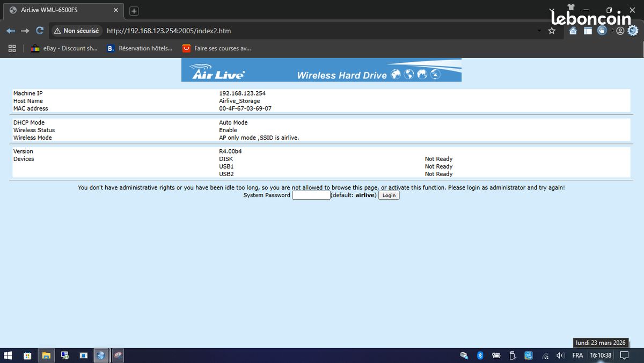644x363 pixels.
Task: Open File Explorer from the taskbar
Action: pos(46,355)
